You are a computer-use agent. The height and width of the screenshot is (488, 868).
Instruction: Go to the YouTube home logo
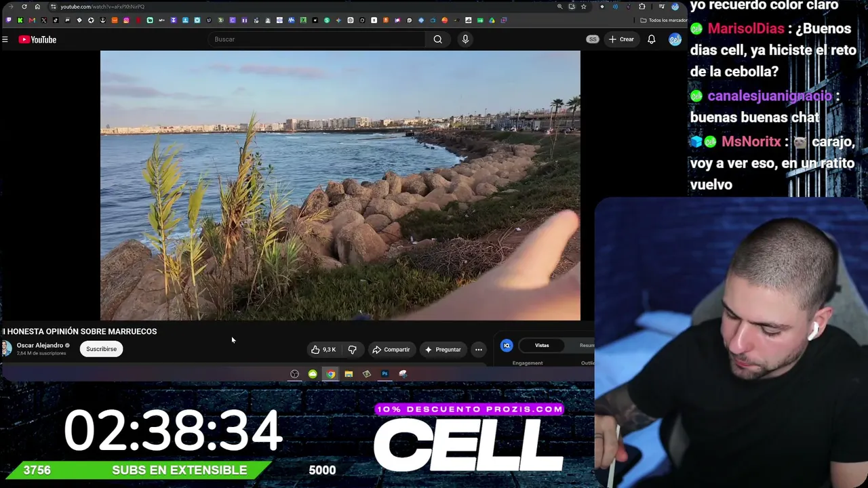37,39
